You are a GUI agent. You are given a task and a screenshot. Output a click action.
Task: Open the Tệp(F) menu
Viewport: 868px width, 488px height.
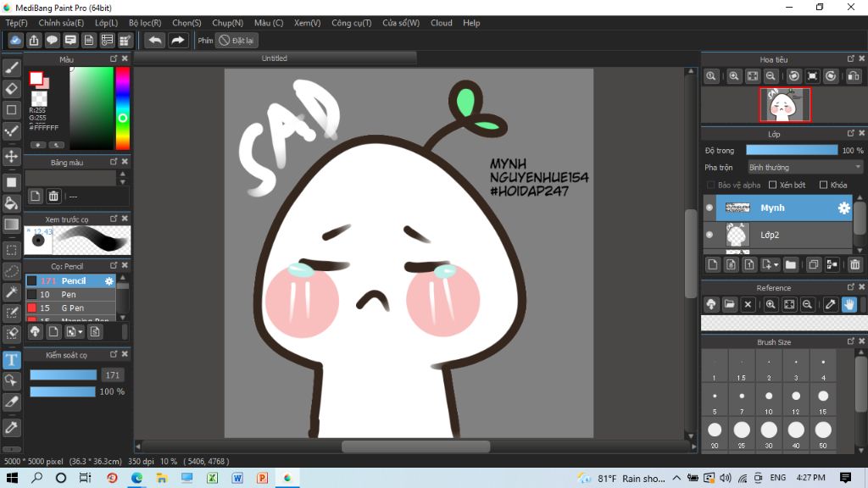pyautogui.click(x=16, y=23)
